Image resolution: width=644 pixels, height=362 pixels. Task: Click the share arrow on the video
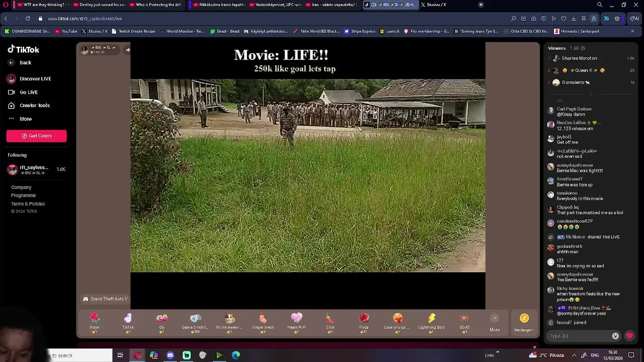128,49
